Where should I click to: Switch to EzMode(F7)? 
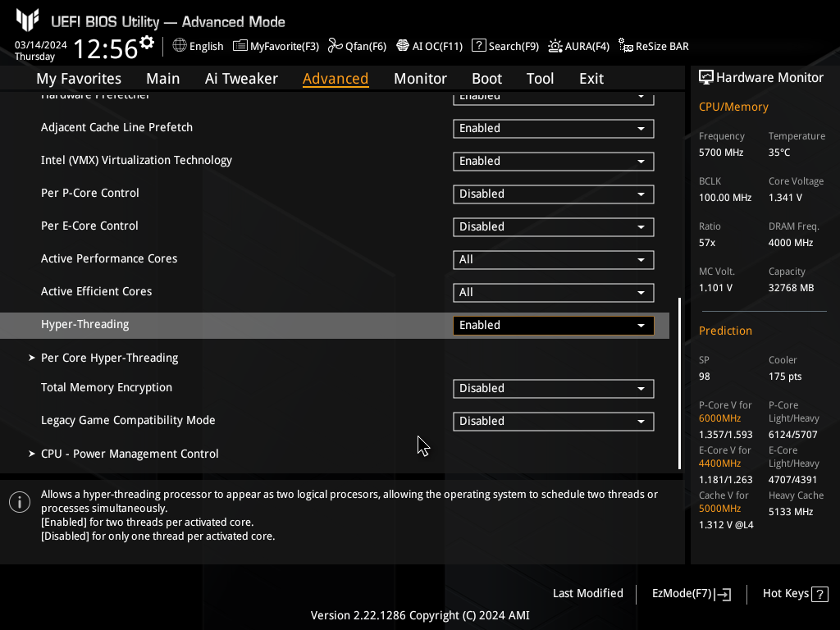(x=691, y=594)
